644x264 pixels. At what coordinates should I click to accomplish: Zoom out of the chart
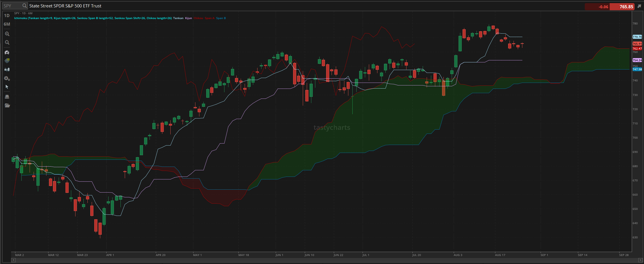[7, 42]
